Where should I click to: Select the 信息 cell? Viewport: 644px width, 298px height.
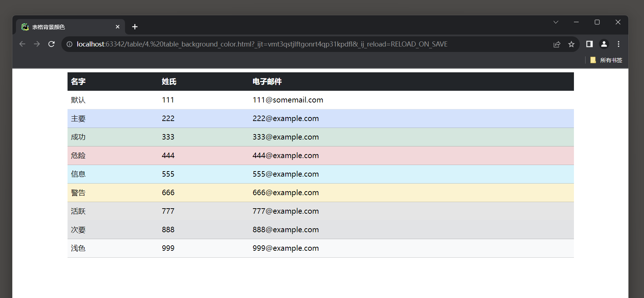pos(113,174)
